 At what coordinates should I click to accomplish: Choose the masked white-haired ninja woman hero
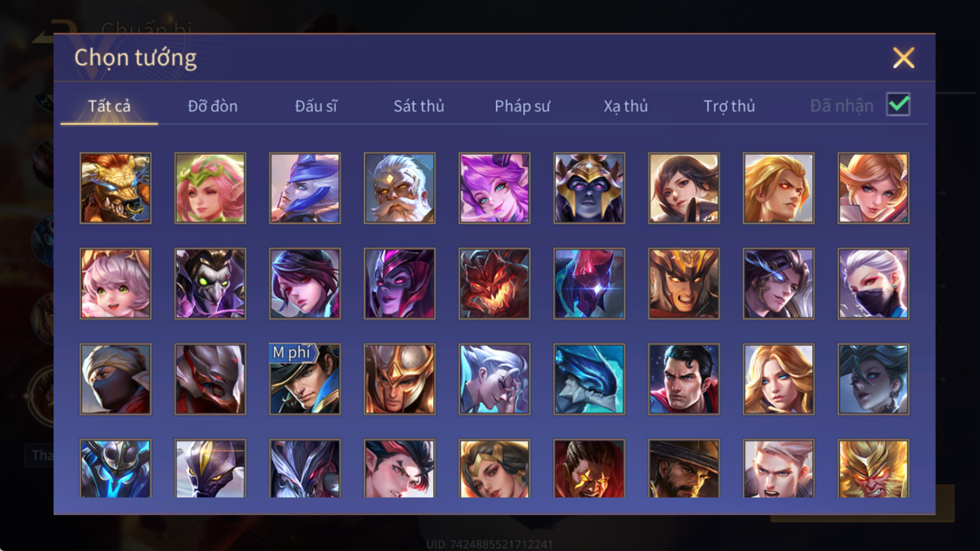point(873,283)
